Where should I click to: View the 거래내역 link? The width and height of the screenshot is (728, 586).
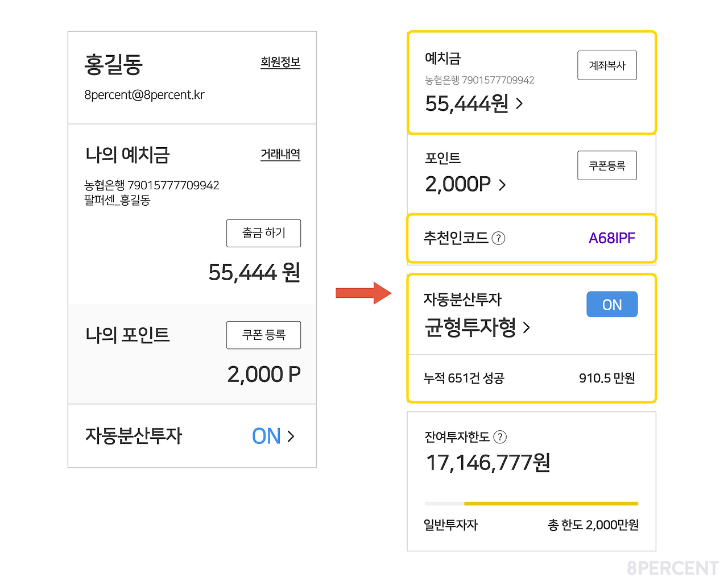pos(280,154)
